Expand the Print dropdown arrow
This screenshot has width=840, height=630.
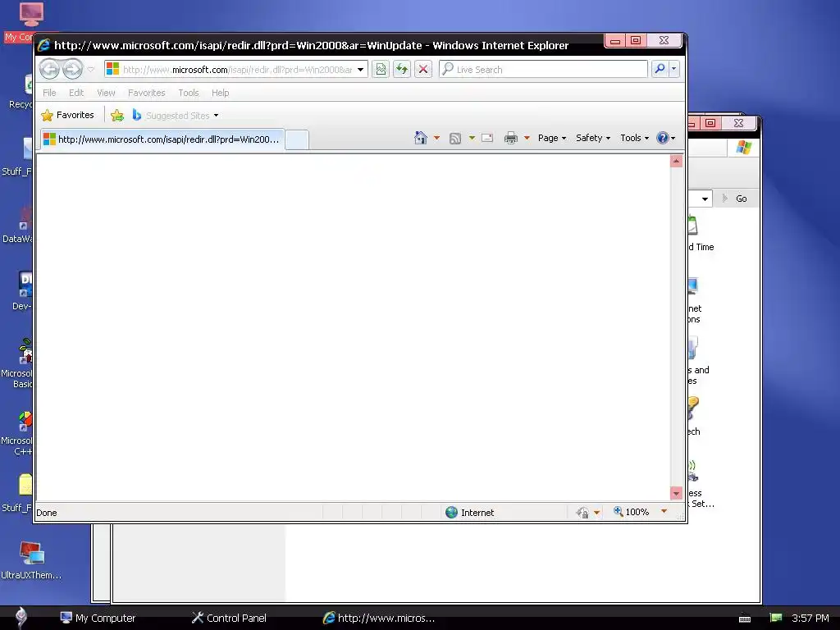pos(527,138)
